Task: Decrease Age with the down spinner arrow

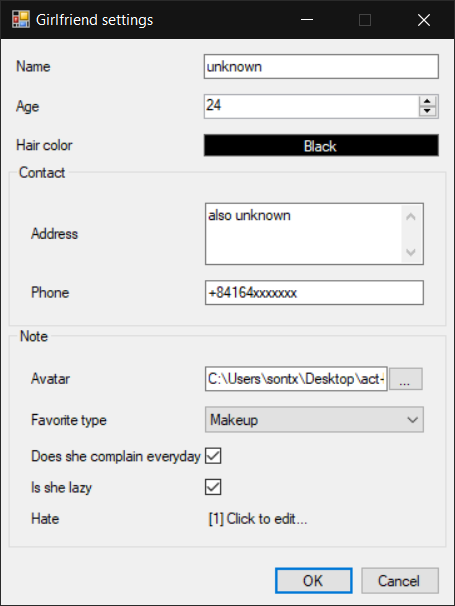Action: pos(427,111)
